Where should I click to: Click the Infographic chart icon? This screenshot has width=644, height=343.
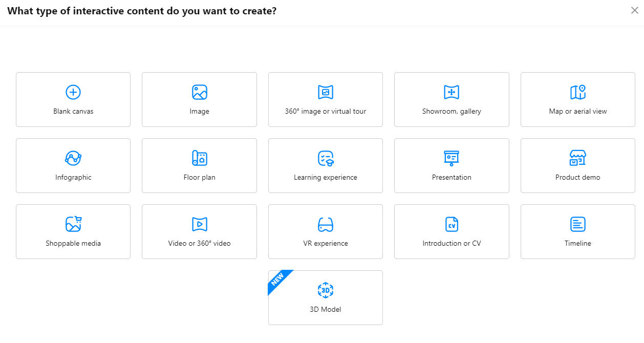(x=73, y=158)
